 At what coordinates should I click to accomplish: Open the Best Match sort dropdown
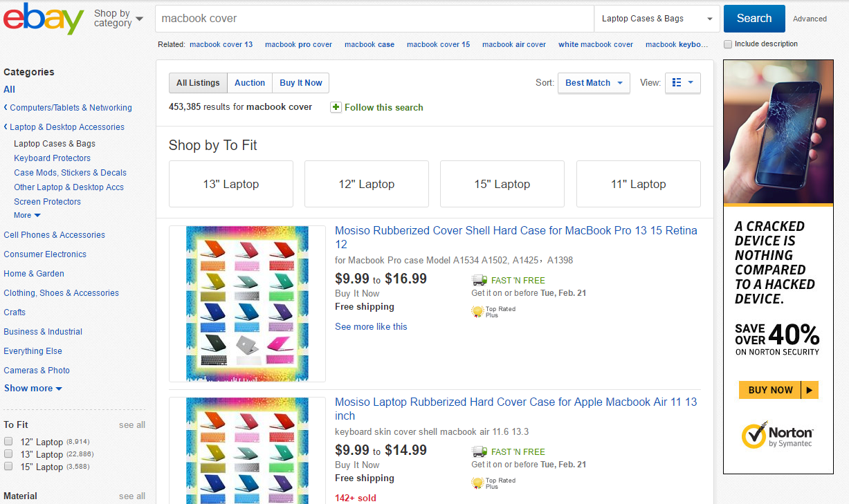point(594,83)
